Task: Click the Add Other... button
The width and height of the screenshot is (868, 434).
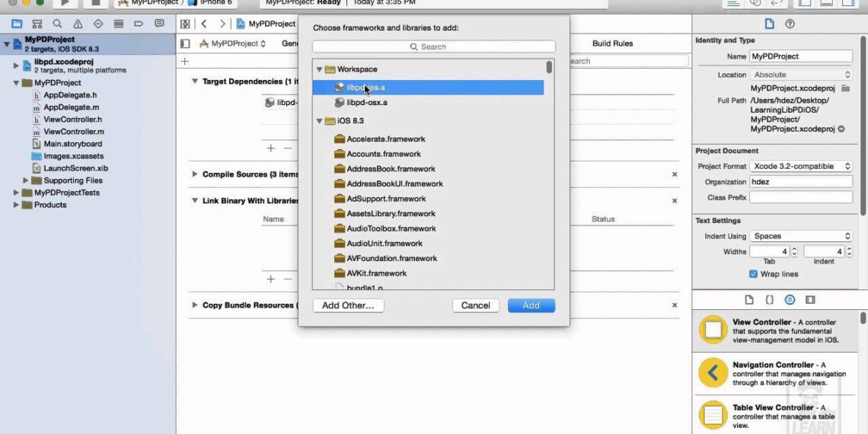Action: point(348,305)
